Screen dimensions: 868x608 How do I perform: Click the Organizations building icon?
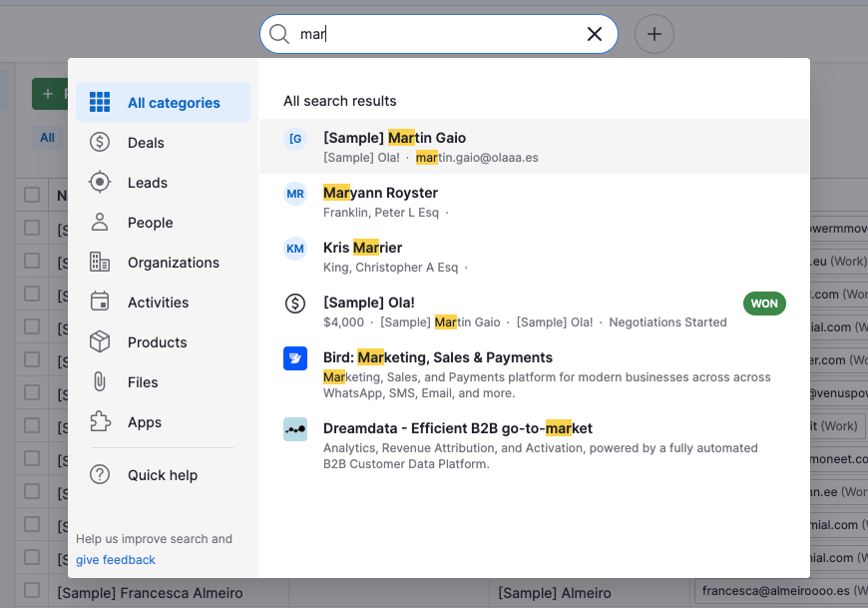(100, 262)
